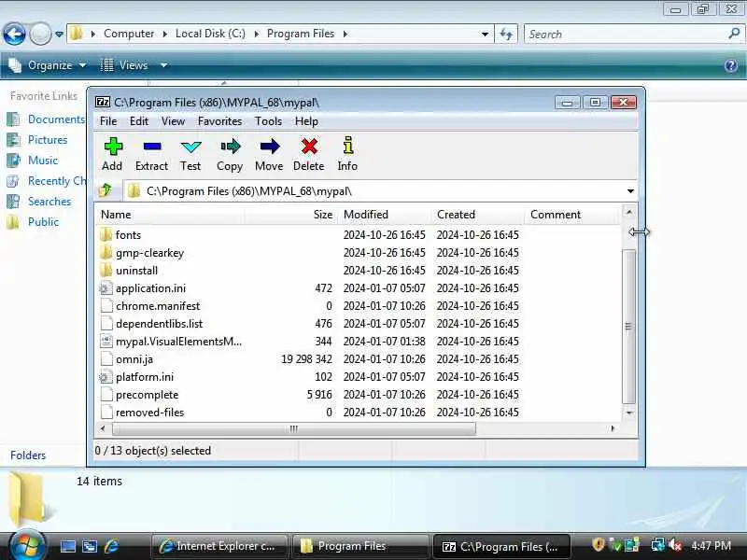This screenshot has height=560, width=747.
Task: Expand the Explorer address bar dropdown
Action: point(485,34)
